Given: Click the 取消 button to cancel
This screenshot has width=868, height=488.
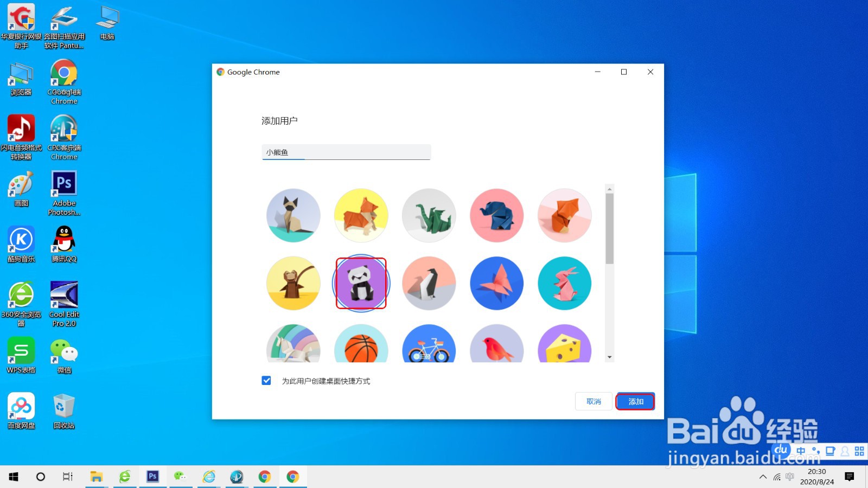Looking at the screenshot, I should pos(593,401).
